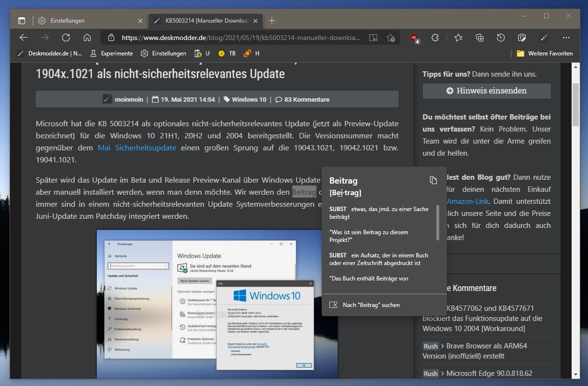Screen dimensions: 588x386
Task: Open the TB favorite
Action: point(227,53)
